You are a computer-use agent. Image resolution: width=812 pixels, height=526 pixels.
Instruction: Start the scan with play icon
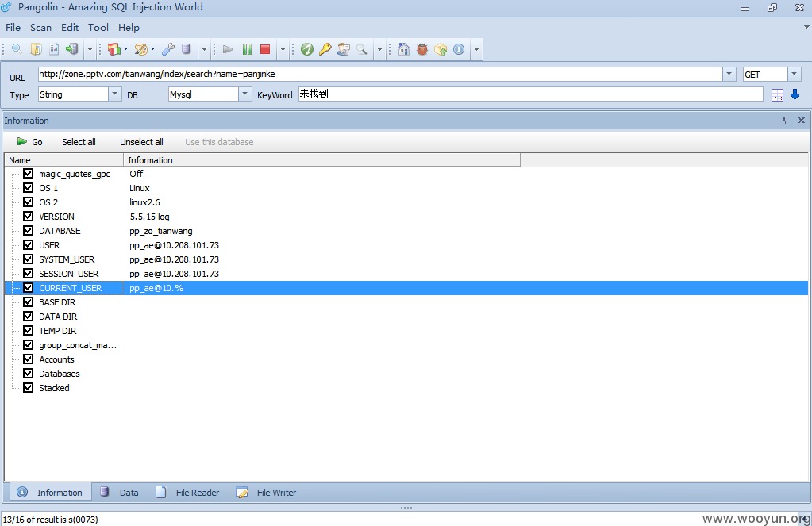click(x=227, y=49)
